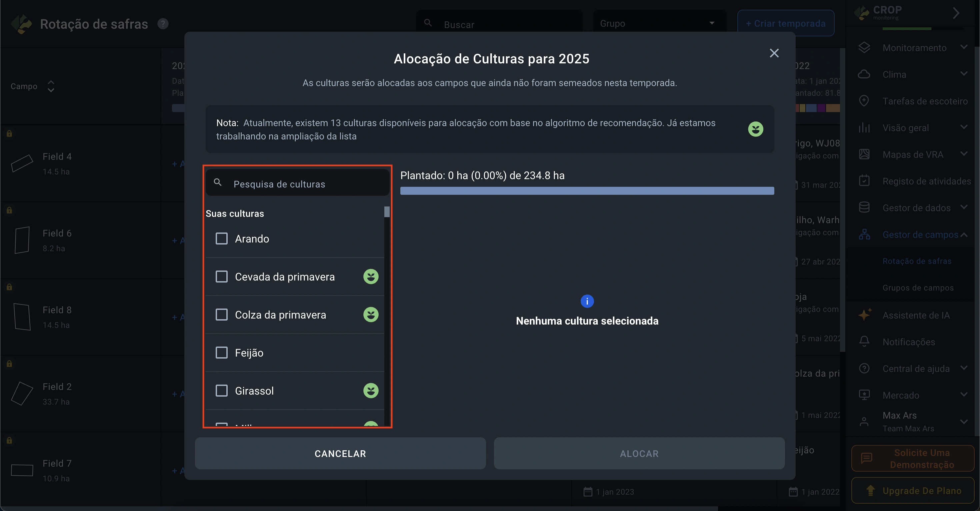This screenshot has height=511, width=980.
Task: Check the Arando crop checkbox
Action: tap(221, 239)
